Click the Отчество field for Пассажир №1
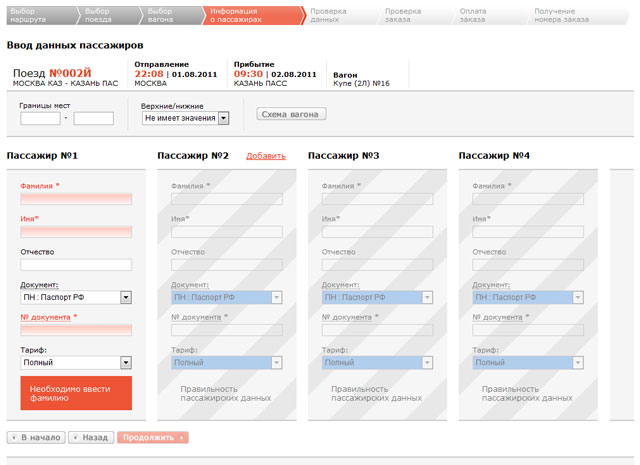Screen dimensions: 640x465 (x=76, y=265)
